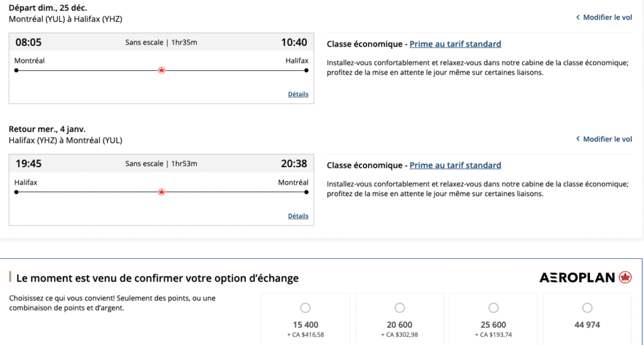
Task: Modify the departure flight on Dec. 25
Action: coord(607,18)
